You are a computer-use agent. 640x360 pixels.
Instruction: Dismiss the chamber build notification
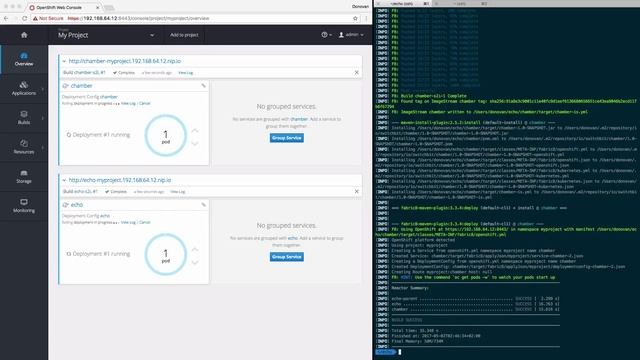tap(357, 73)
